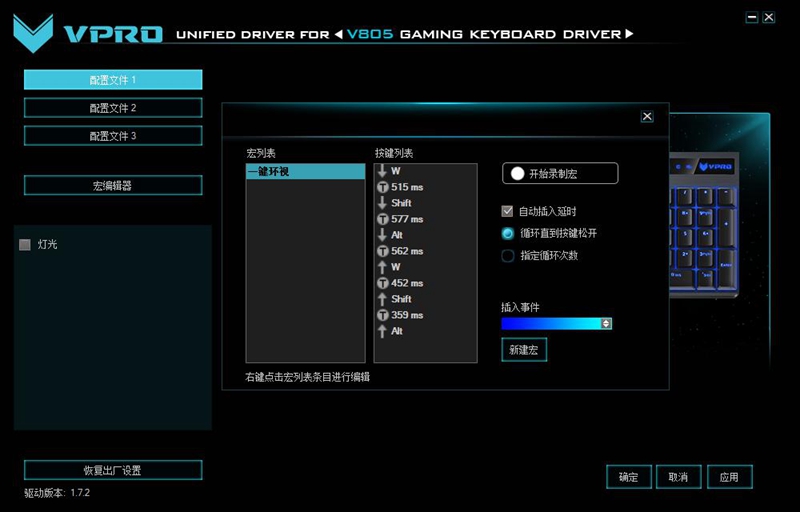
Task: Select 指定循环次数 loop count radio option
Action: 508,255
